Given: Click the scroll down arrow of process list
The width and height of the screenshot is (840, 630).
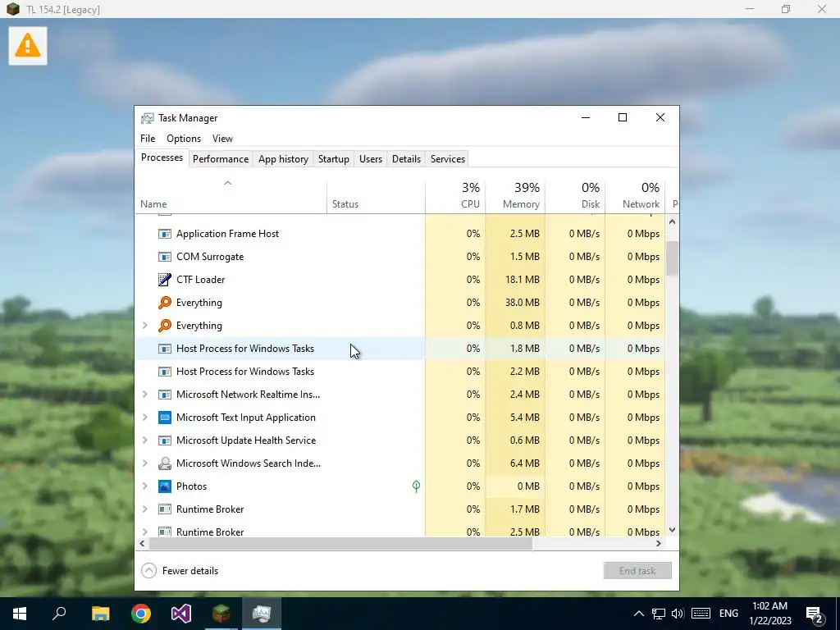Looking at the screenshot, I should [673, 530].
